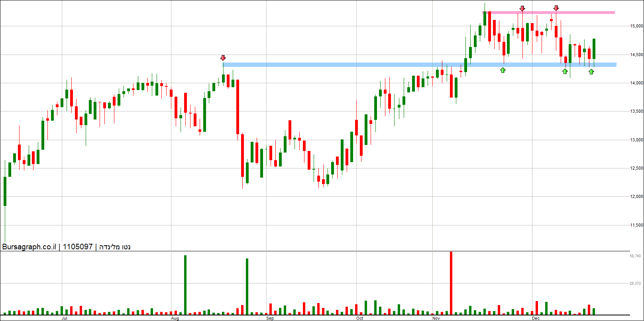
Task: Click the Sep month label
Action: 270,318
